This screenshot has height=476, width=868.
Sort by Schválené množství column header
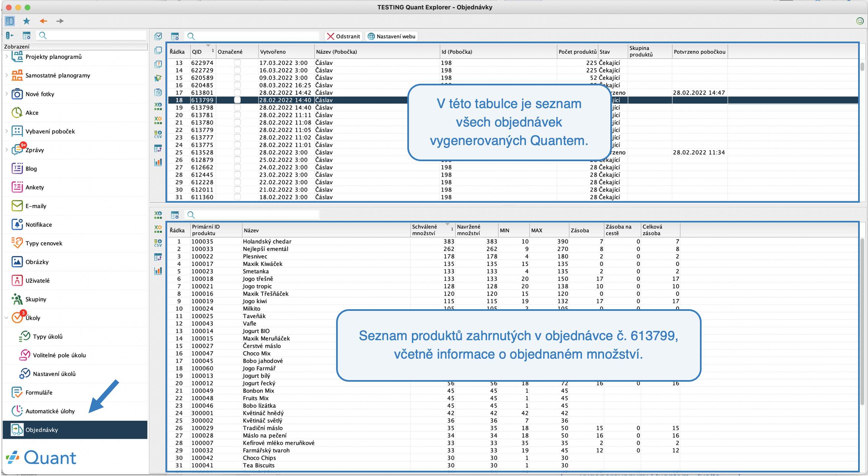[432, 230]
